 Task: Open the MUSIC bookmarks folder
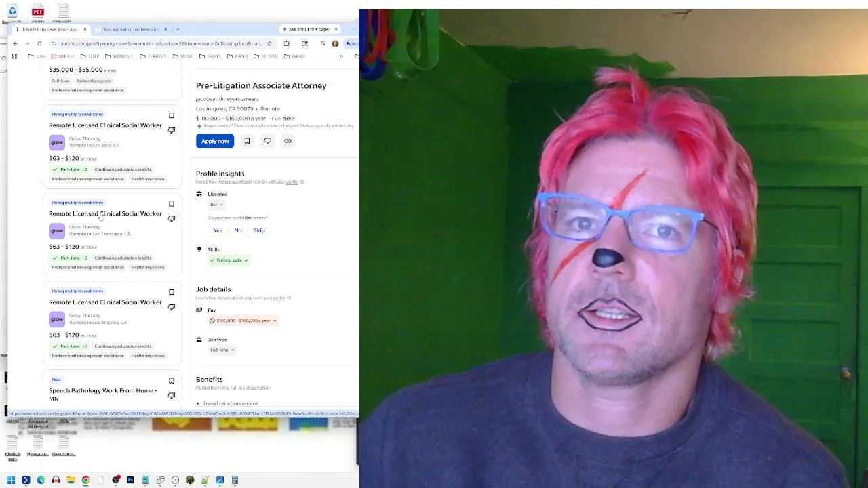pyautogui.click(x=182, y=56)
